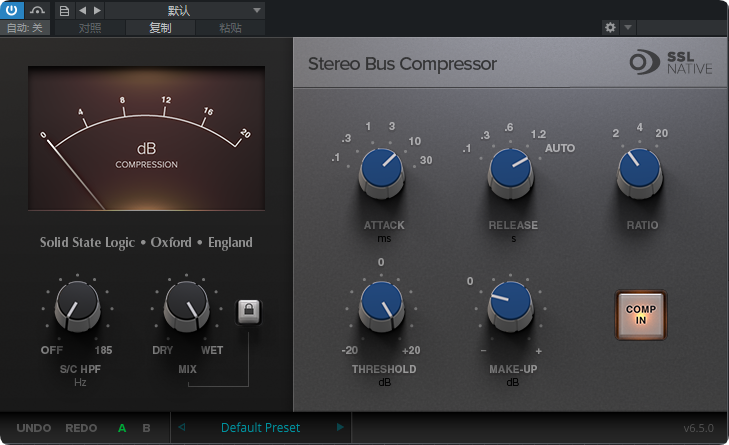Load next preset via bottom right arrow
Viewport: 729px width, 445px height.
point(340,427)
